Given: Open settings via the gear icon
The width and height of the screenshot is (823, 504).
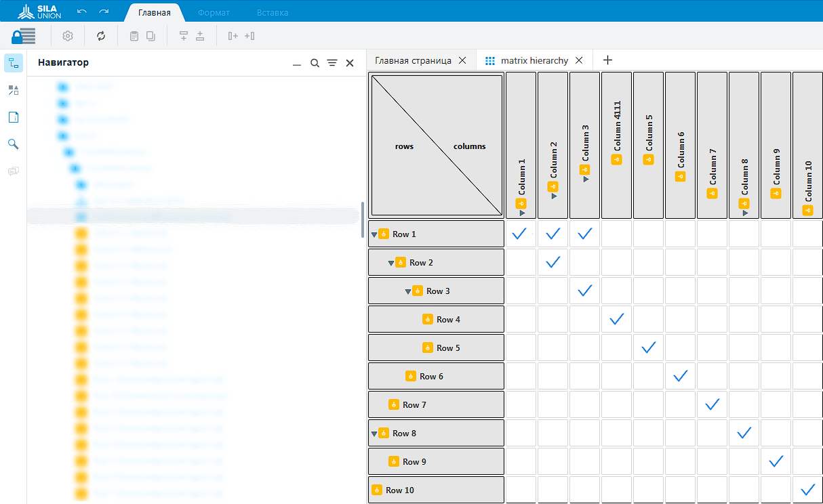Looking at the screenshot, I should point(68,36).
